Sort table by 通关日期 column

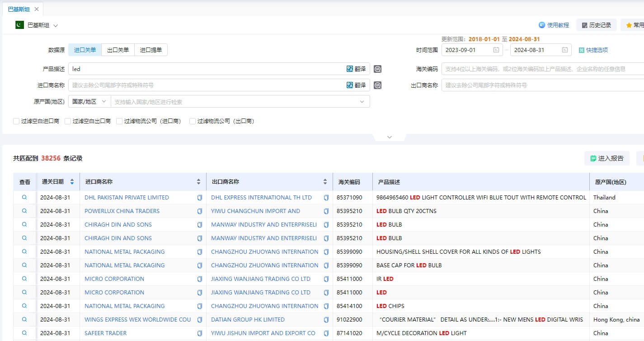(x=72, y=182)
